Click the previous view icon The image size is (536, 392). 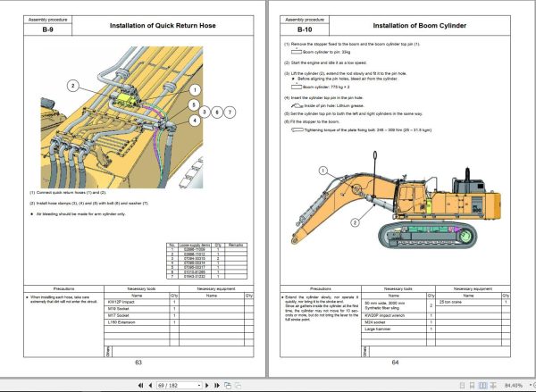228,385
